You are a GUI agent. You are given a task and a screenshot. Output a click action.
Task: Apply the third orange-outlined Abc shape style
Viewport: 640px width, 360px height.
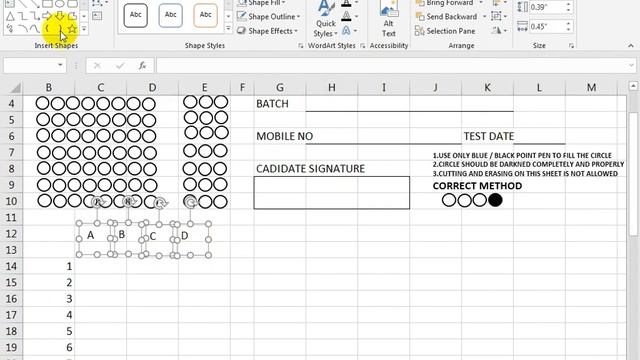coord(205,15)
